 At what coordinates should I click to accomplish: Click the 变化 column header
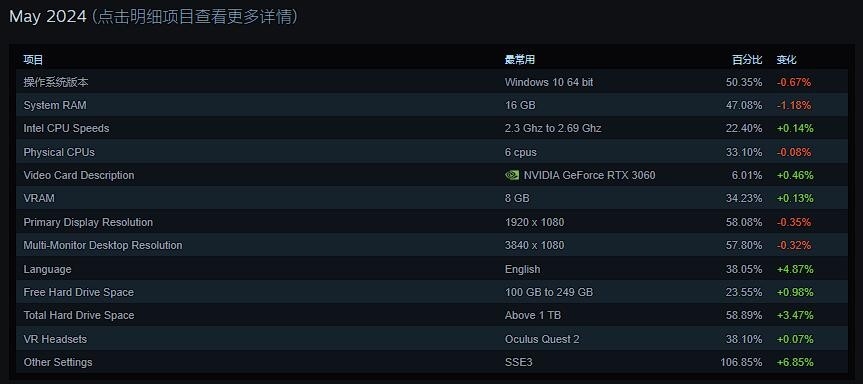coord(786,59)
